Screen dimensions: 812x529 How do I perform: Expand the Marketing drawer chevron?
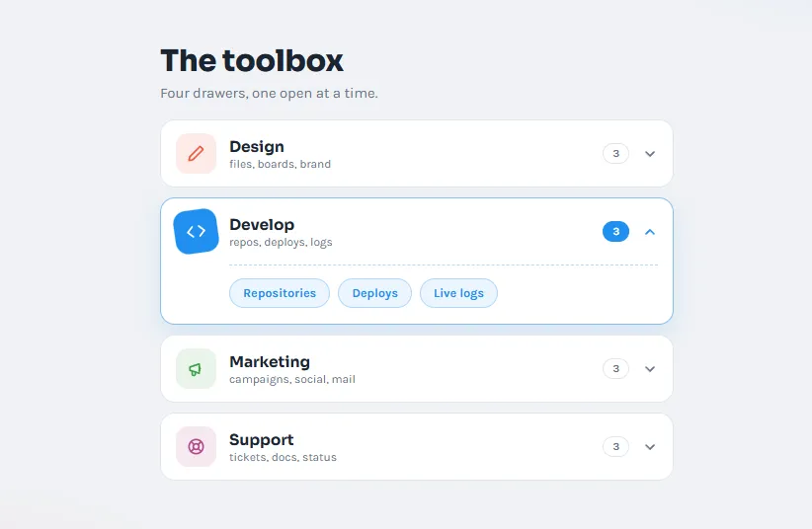650,369
